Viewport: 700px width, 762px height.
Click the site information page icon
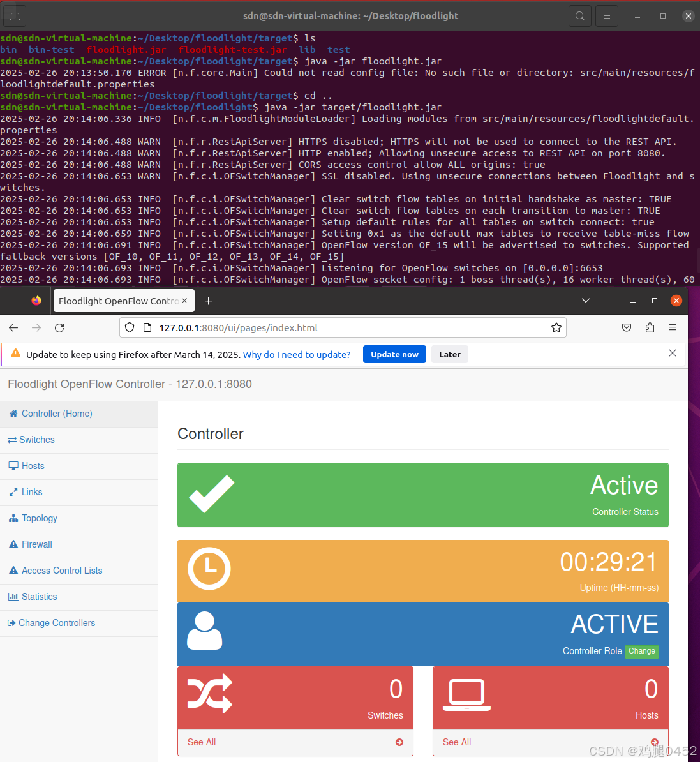tap(147, 327)
